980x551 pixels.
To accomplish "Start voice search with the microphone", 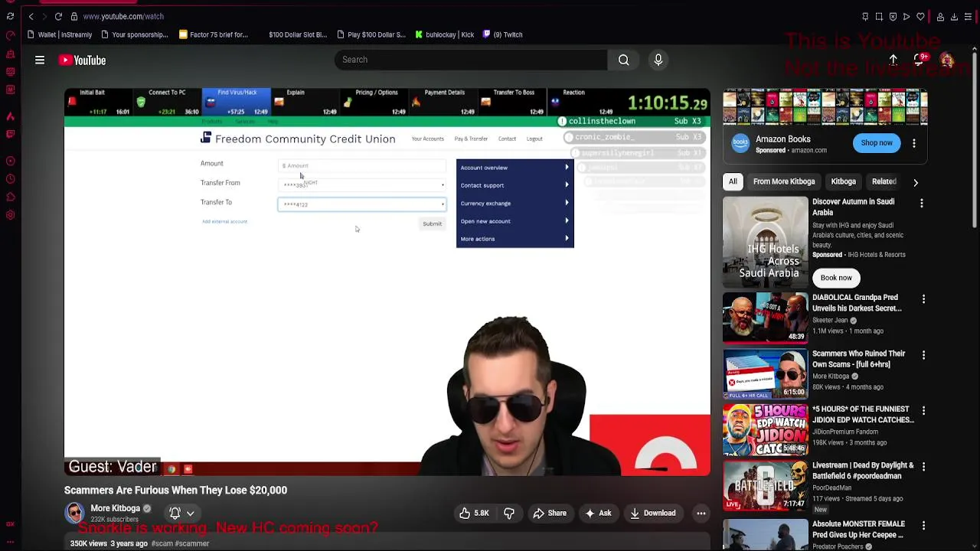I will [658, 60].
